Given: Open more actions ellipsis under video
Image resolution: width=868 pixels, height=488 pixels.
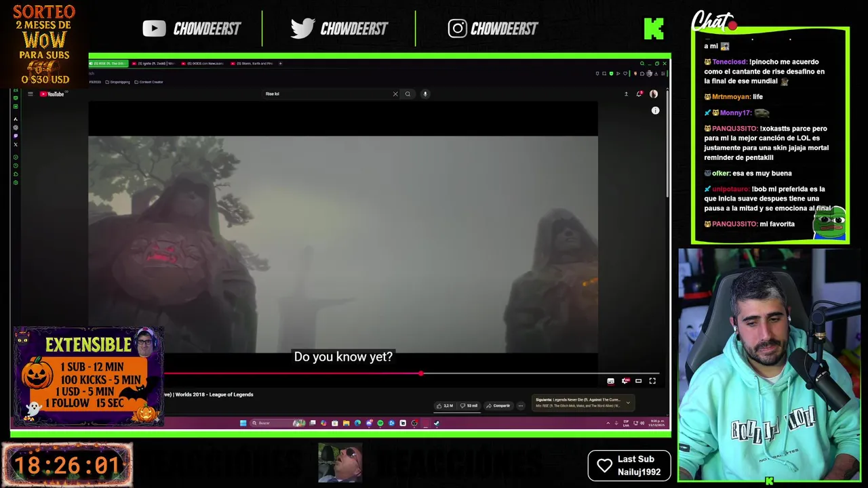Looking at the screenshot, I should tap(521, 406).
